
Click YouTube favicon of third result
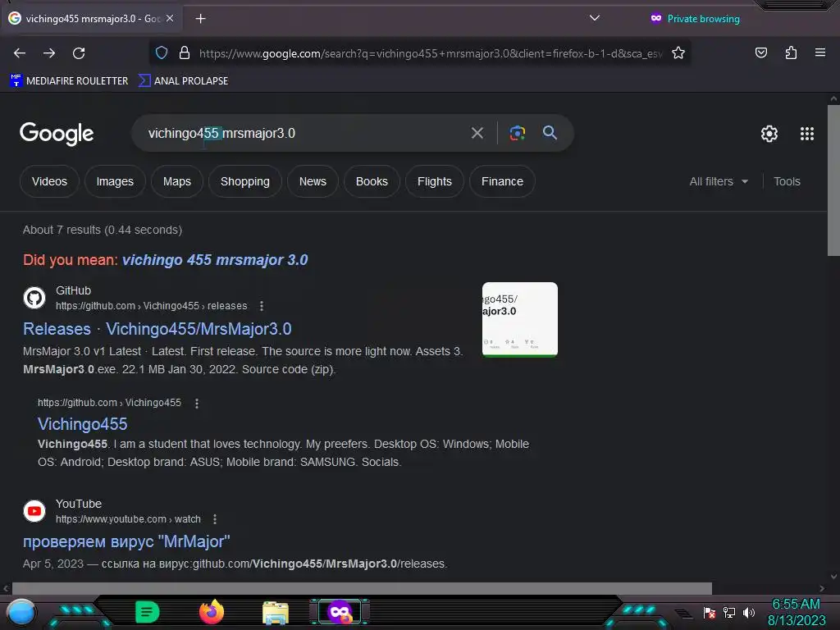tap(34, 511)
